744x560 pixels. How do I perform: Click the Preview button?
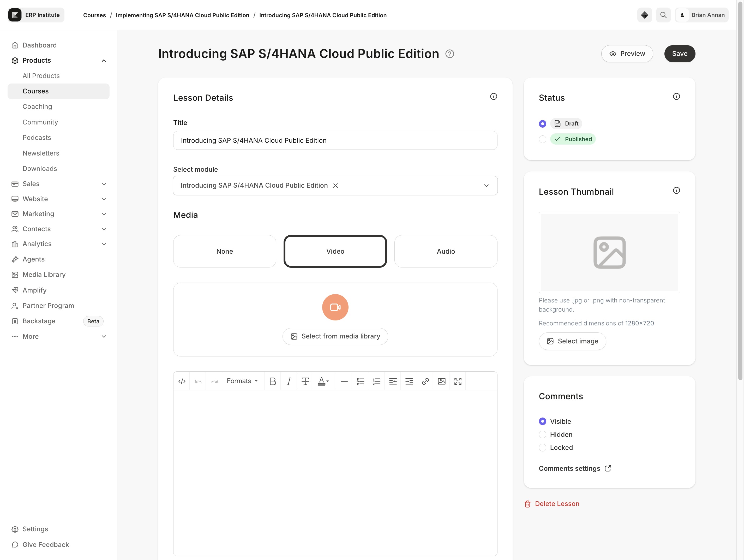pyautogui.click(x=627, y=54)
